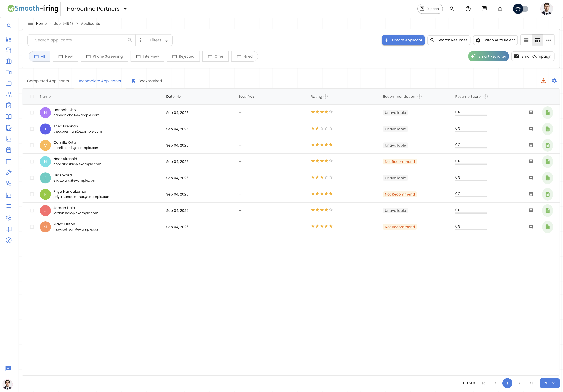Open the search options three-dot menu
Screen dimensions: 563x392
point(140,40)
